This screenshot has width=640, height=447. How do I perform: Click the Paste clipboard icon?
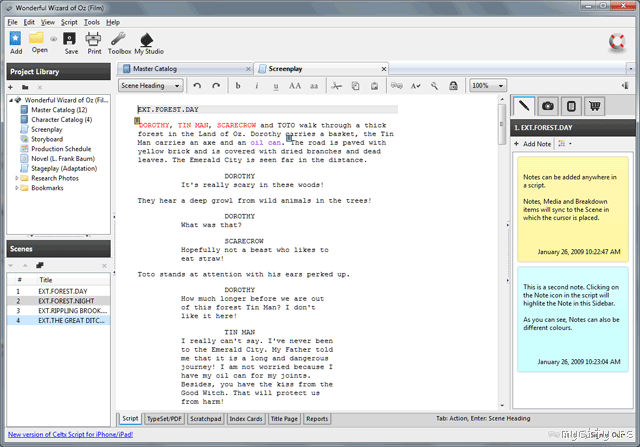point(374,86)
